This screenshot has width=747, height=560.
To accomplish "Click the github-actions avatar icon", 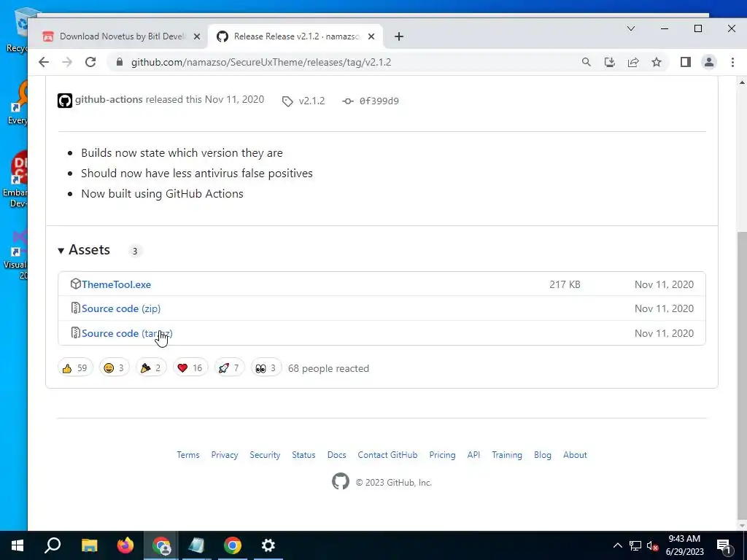I will click(x=65, y=101).
